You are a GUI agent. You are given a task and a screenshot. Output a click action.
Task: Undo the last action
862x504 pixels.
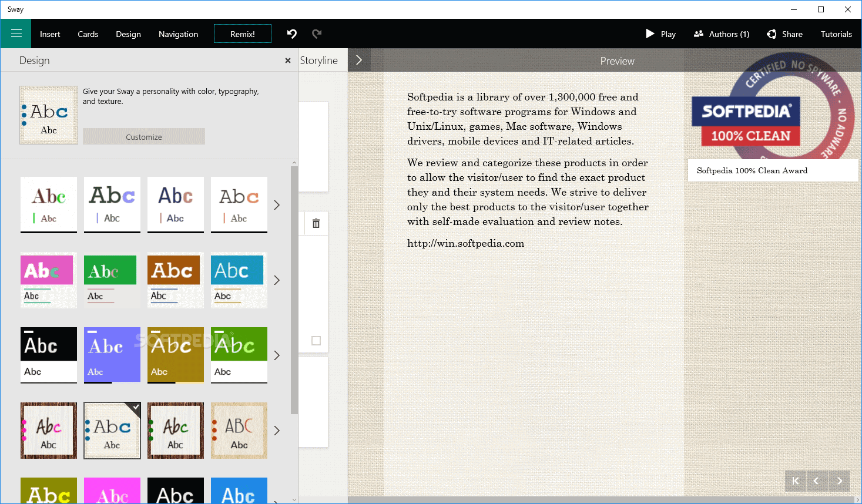click(x=292, y=33)
